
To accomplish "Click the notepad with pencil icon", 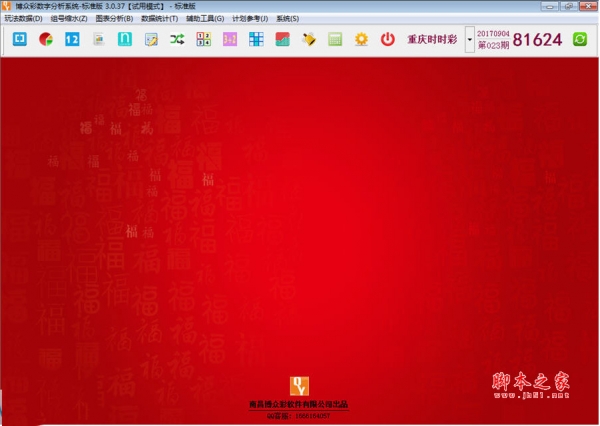I will (x=151, y=39).
